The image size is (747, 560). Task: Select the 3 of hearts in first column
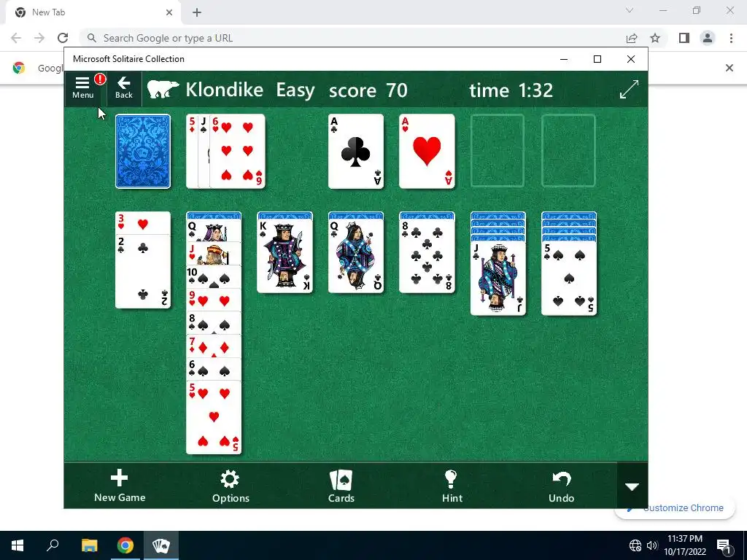pos(143,223)
